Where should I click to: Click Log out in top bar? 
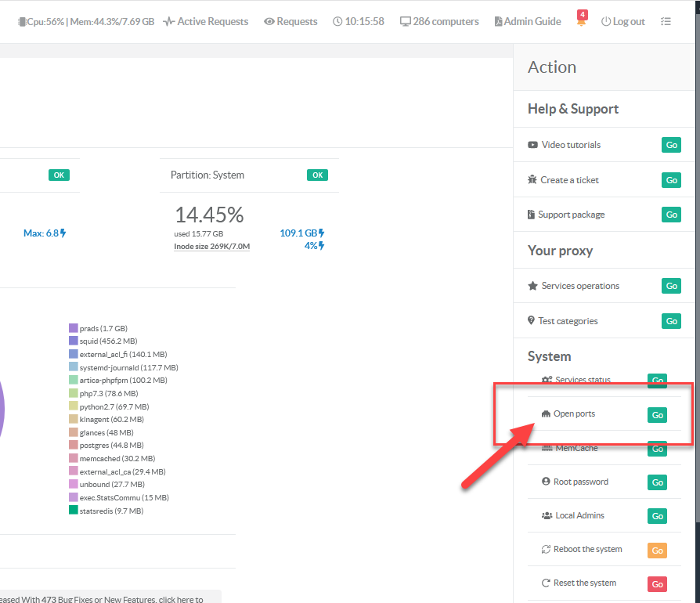[622, 22]
